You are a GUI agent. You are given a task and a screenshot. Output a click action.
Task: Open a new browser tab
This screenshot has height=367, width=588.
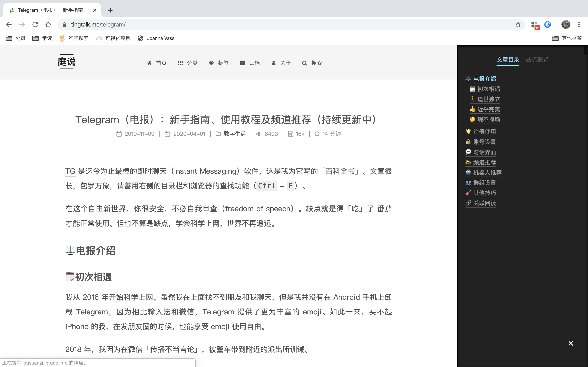point(110,10)
